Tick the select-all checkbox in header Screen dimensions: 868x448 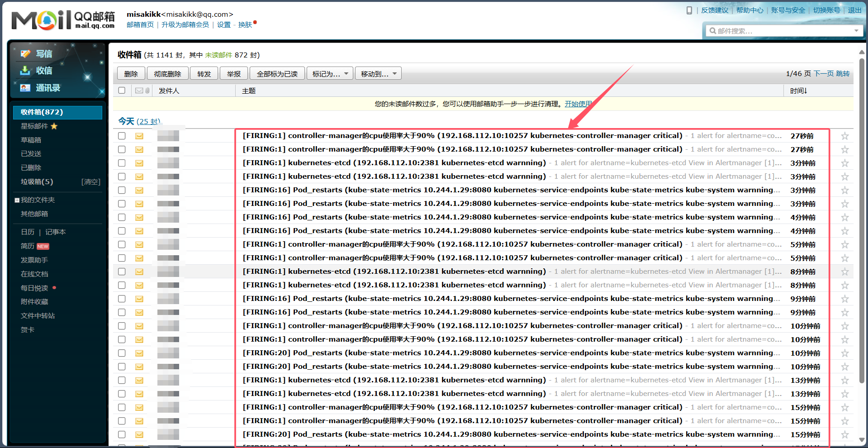tap(122, 91)
